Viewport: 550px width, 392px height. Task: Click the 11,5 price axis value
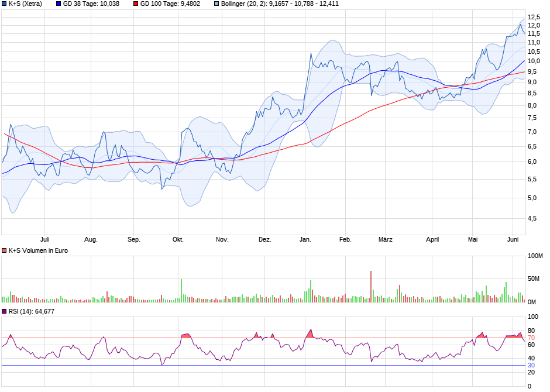[x=534, y=34]
